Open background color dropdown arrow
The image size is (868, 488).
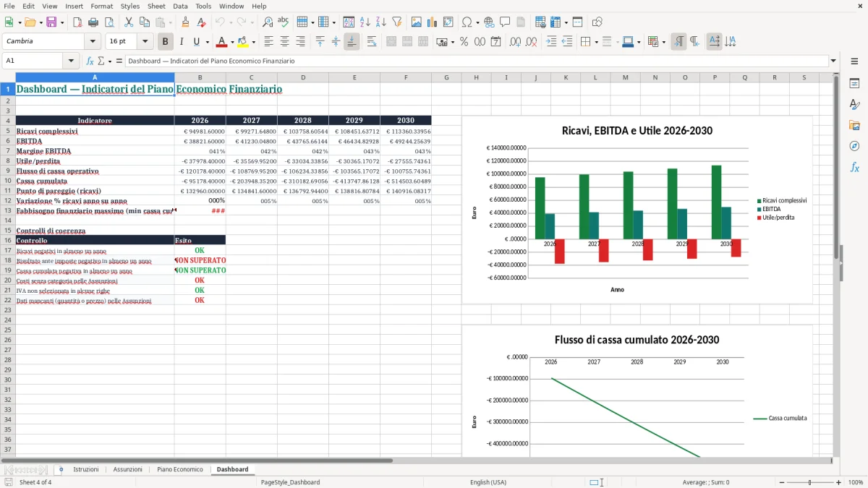tap(253, 42)
